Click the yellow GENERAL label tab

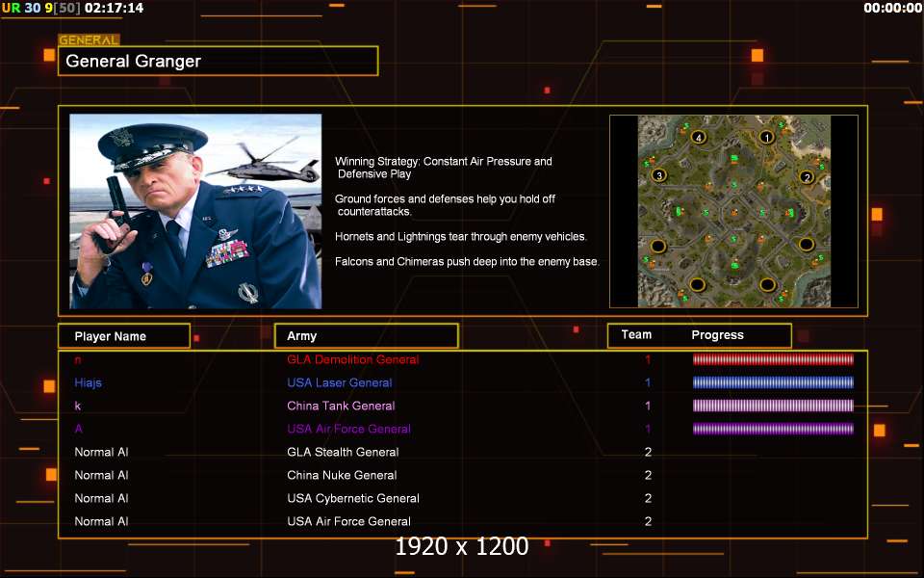point(89,40)
